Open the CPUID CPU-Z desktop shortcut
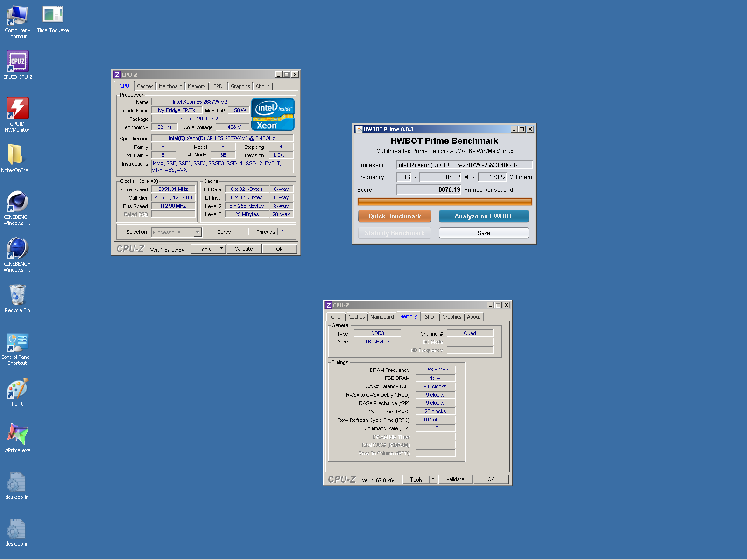The image size is (747, 560). (x=17, y=65)
